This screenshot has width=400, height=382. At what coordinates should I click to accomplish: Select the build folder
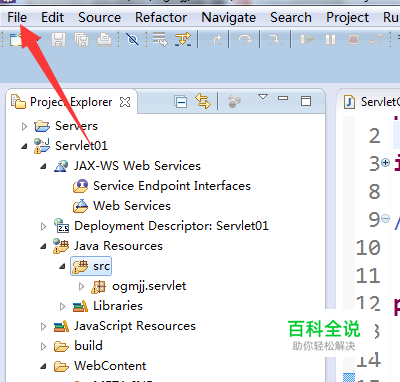point(88,346)
